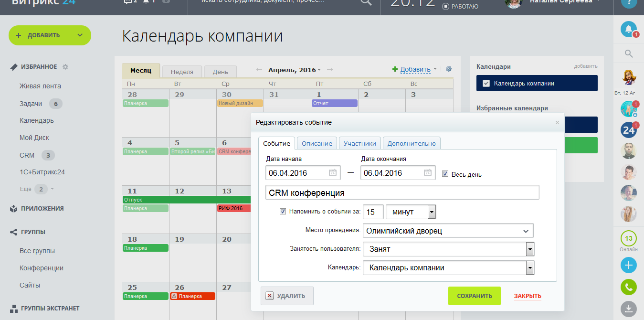This screenshot has height=320, width=644.
Task: Open the "Занятость пользователя" dropdown
Action: point(529,249)
